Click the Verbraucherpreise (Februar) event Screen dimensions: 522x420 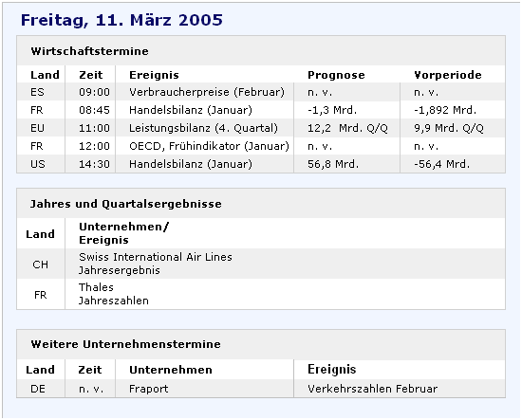coord(207,92)
